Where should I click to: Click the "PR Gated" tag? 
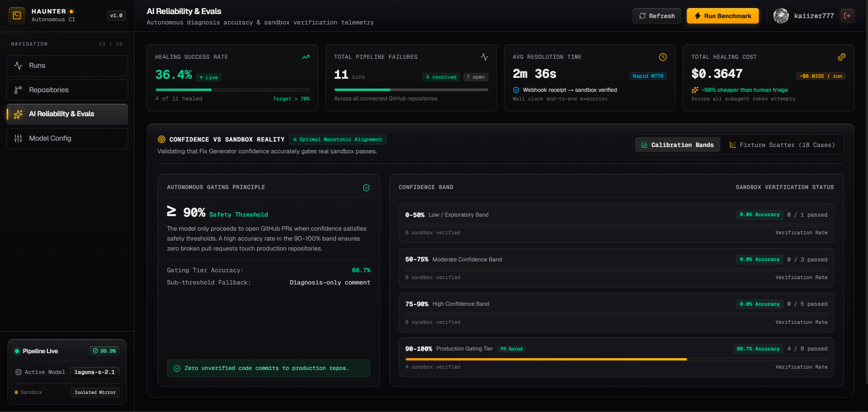512,349
